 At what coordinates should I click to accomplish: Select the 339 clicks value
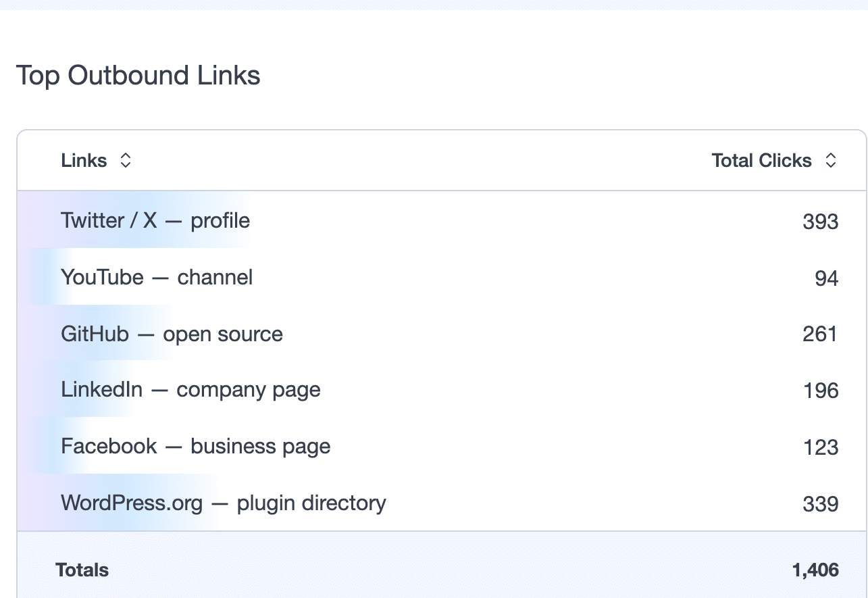pyautogui.click(x=820, y=504)
